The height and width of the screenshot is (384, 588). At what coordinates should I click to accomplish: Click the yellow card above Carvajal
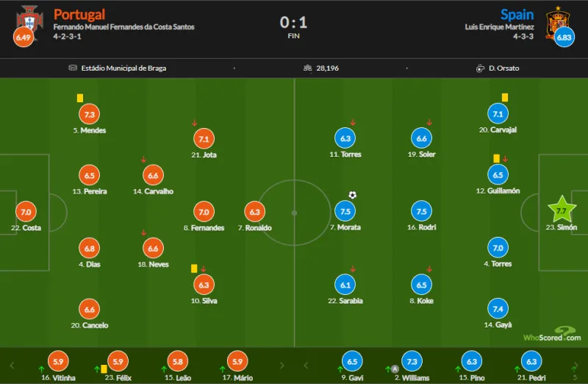505,98
